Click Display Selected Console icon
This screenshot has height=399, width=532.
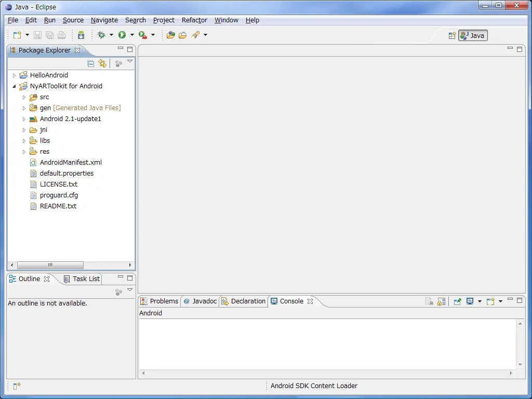[470, 301]
